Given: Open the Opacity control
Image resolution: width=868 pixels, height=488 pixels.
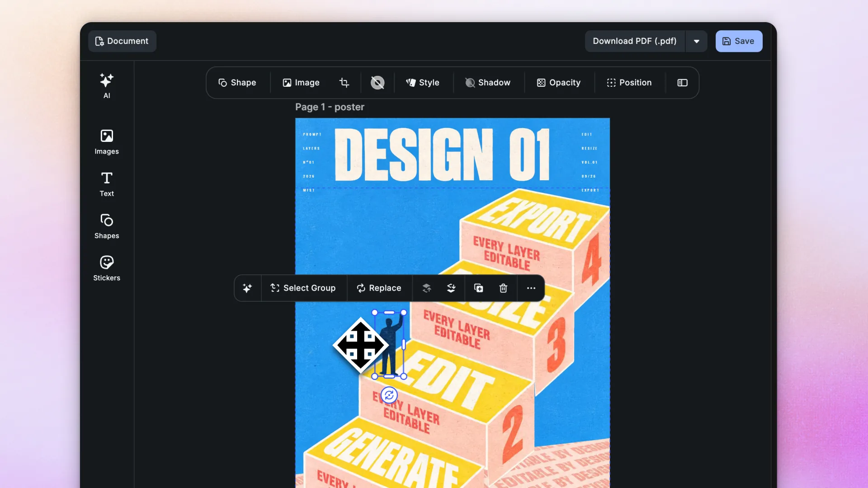Looking at the screenshot, I should point(559,83).
